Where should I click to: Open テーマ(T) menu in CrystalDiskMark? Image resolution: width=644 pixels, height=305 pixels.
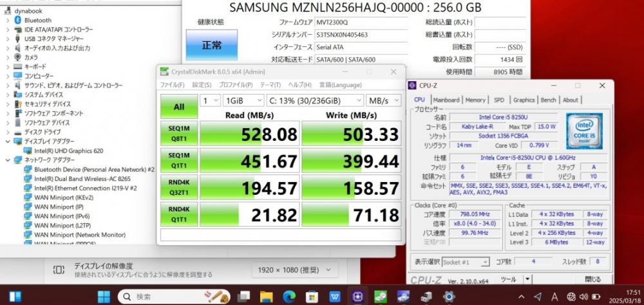click(x=270, y=85)
